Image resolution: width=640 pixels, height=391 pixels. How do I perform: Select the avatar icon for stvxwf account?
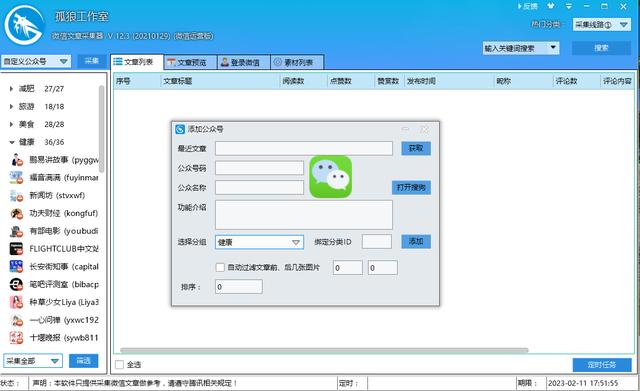(17, 196)
